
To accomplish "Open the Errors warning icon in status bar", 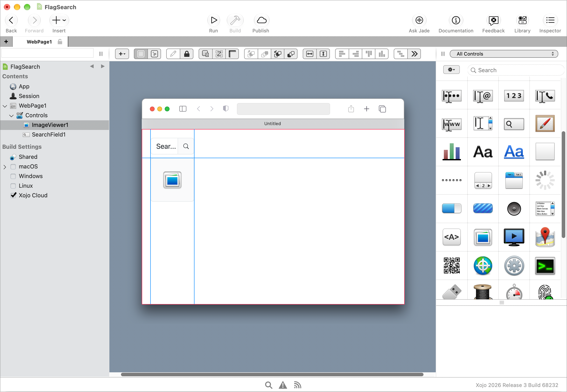I will 283,385.
